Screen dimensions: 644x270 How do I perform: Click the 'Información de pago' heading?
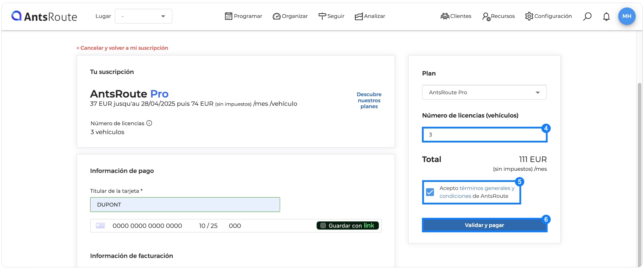pos(122,171)
